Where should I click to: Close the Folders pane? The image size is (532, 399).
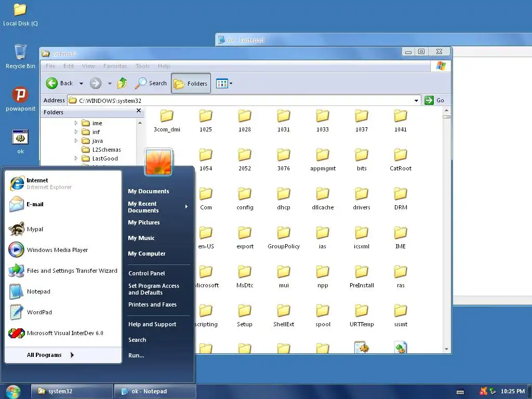coord(138,111)
